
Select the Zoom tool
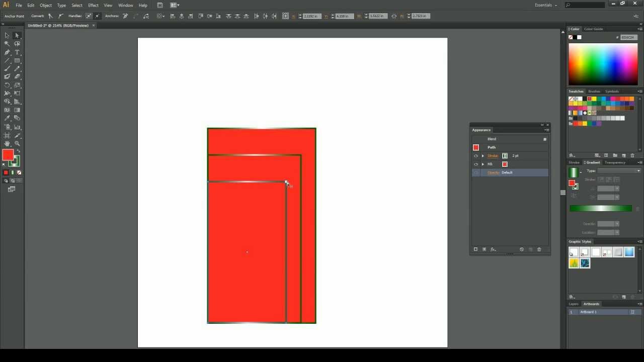(x=17, y=143)
